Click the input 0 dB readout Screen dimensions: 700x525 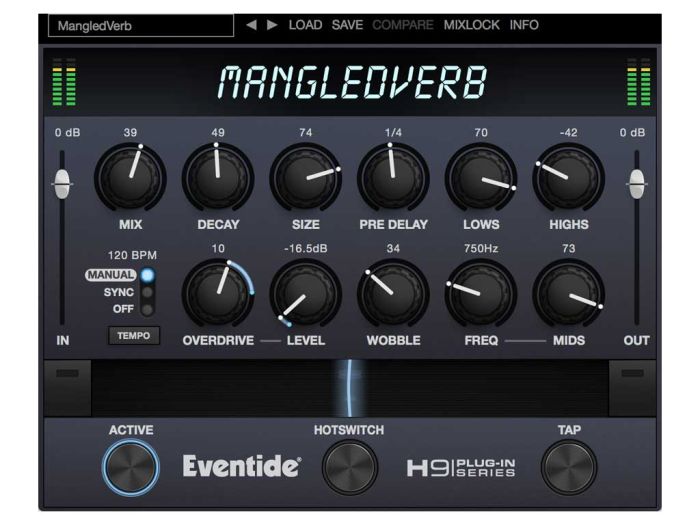(x=67, y=133)
